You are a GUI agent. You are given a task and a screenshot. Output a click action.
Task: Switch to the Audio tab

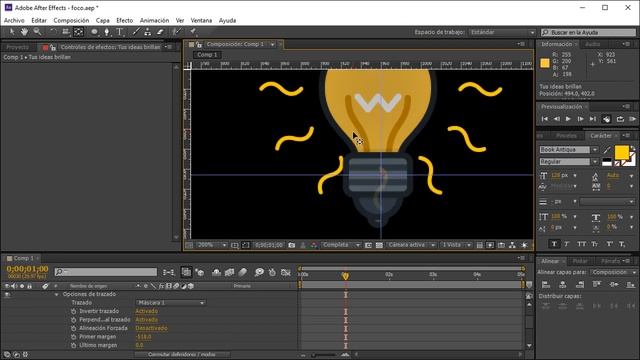click(x=593, y=44)
